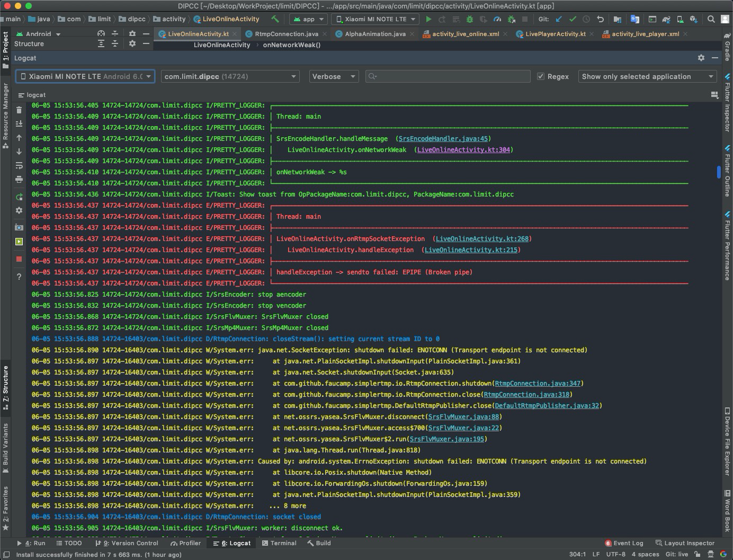Image resolution: width=733 pixels, height=560 pixels.
Task: Open the com.limit.dipcc process dropdown
Action: click(230, 76)
